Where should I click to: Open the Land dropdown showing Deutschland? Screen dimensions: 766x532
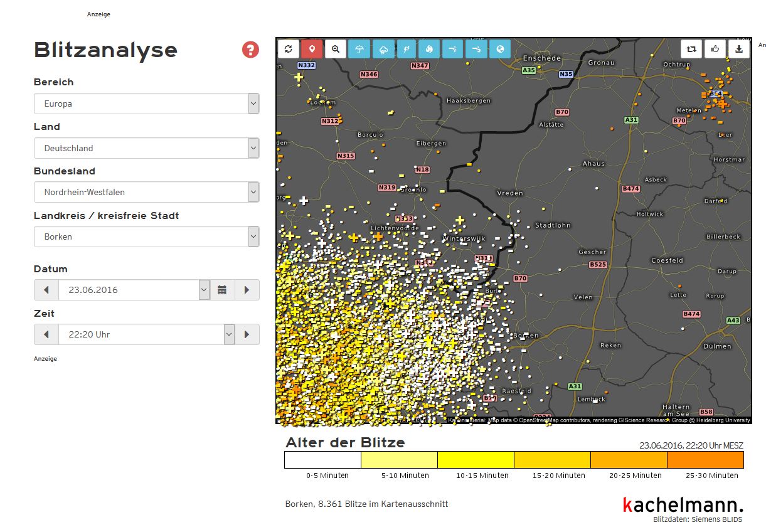point(147,148)
